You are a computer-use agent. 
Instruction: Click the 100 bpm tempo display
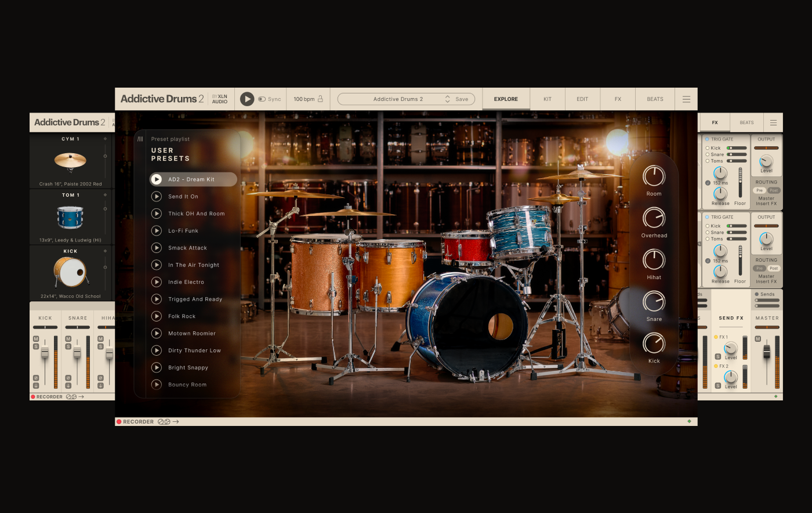[x=304, y=99]
